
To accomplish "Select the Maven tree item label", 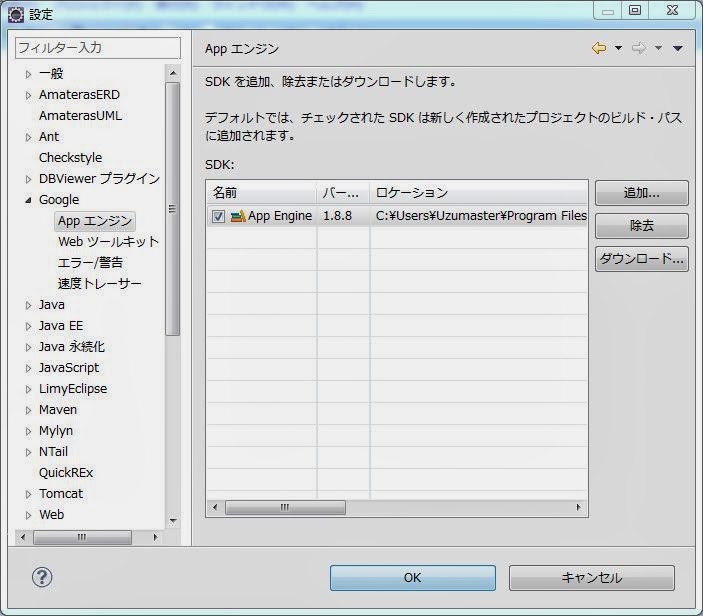I will point(58,410).
